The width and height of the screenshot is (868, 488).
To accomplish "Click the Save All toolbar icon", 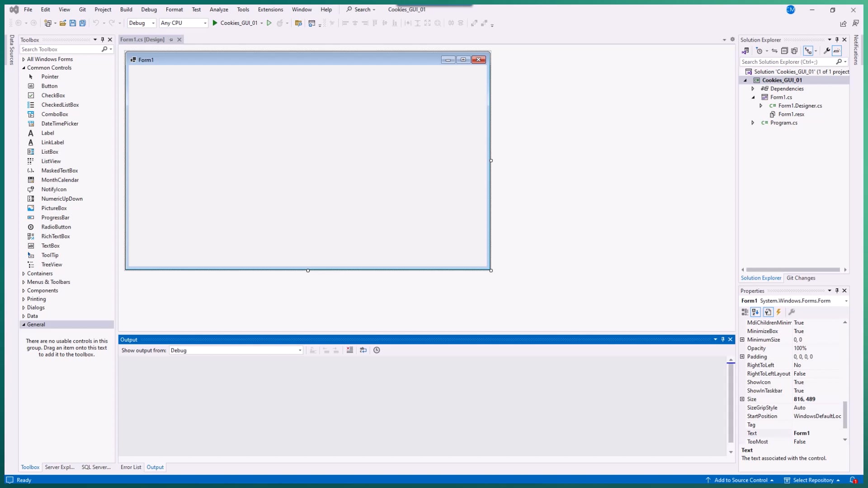I will click(82, 23).
